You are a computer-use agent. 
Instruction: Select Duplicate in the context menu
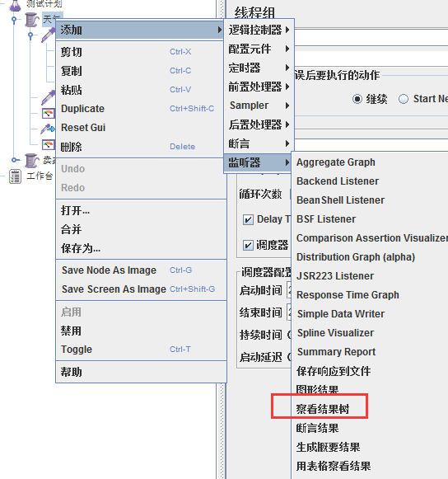tap(141, 109)
